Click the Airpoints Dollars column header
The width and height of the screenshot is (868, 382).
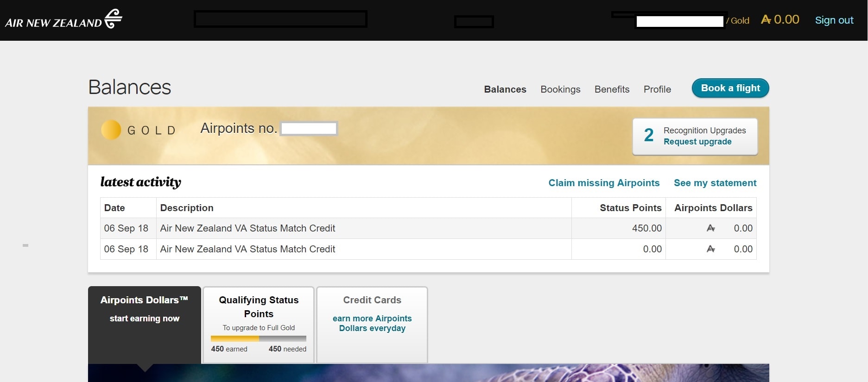(711, 208)
